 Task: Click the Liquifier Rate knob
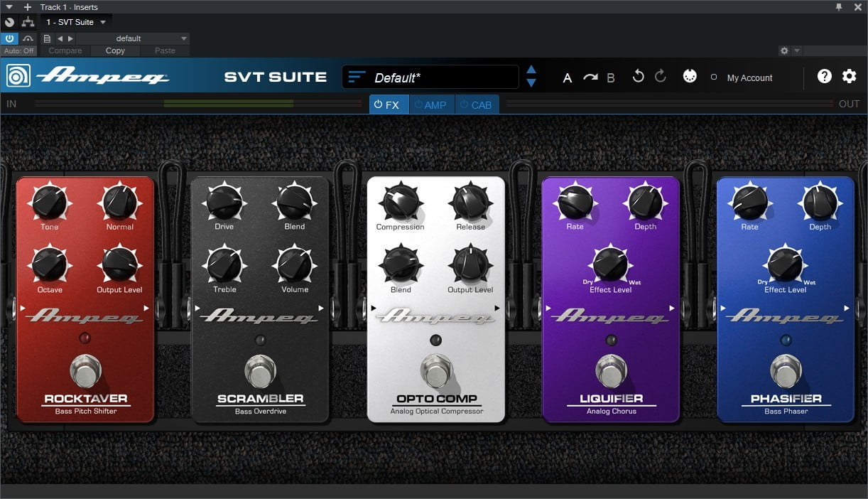(x=575, y=202)
